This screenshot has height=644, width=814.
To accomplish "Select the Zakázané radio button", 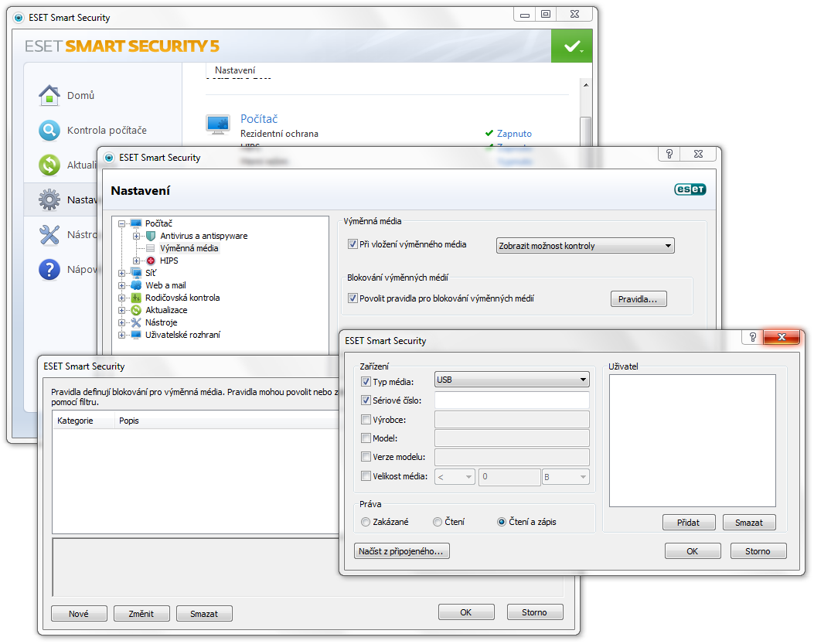I will [366, 522].
